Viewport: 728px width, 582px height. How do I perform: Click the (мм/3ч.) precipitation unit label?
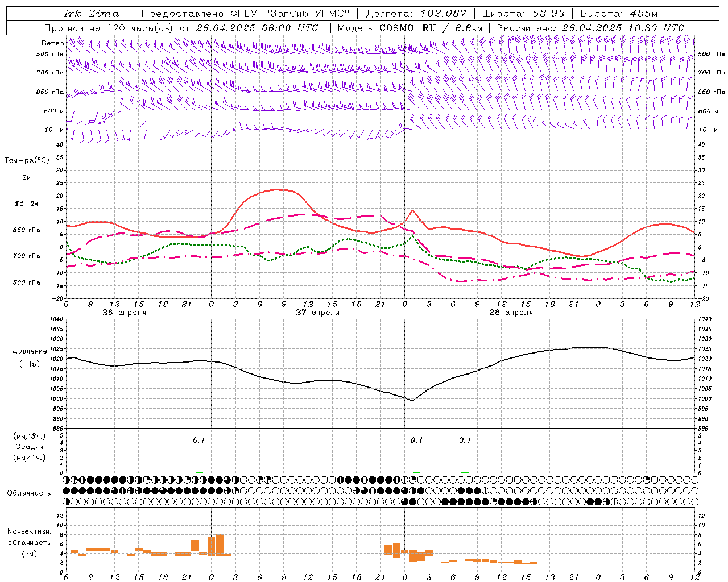29,436
